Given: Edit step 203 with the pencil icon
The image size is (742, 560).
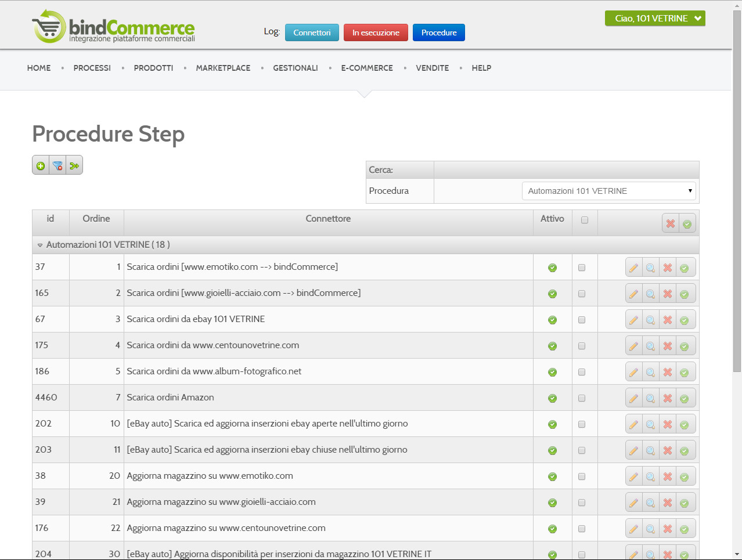Looking at the screenshot, I should tap(634, 450).
